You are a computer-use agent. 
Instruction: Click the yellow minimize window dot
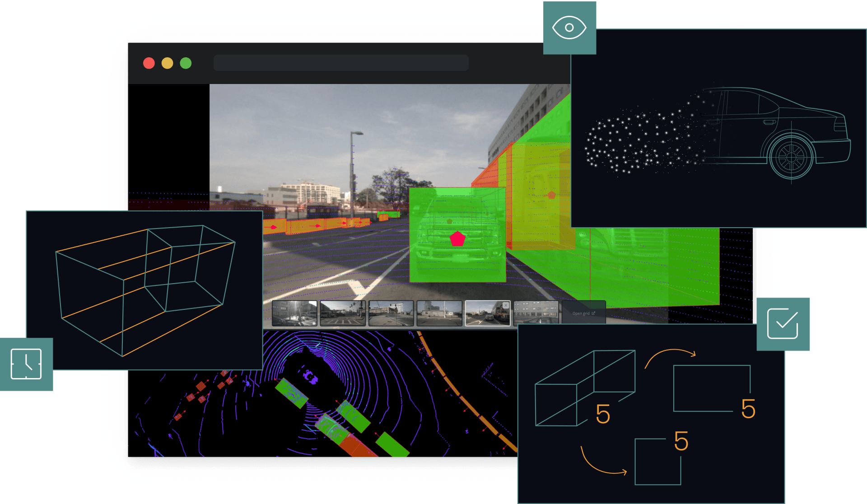[168, 63]
